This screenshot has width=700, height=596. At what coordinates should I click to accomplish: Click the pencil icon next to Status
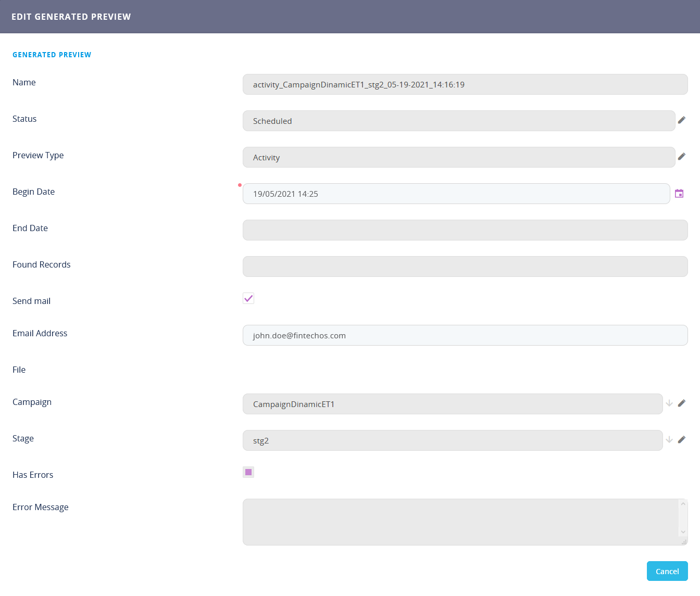[681, 120]
